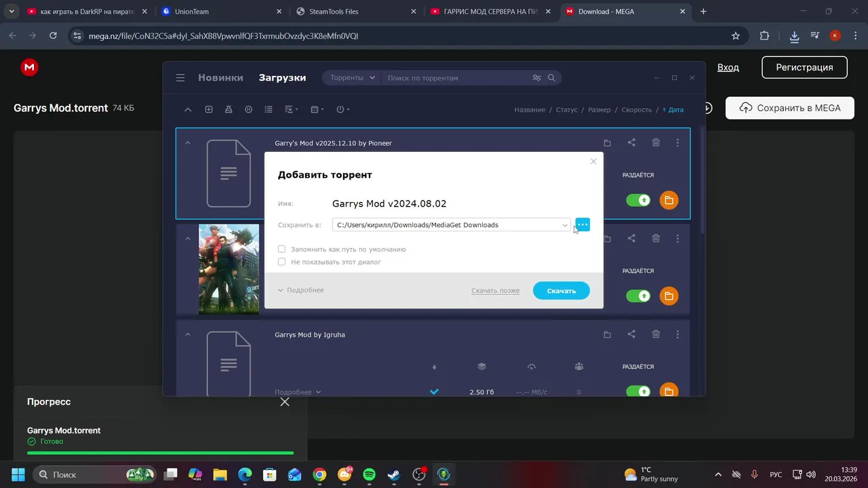Click the flask icon in MediaGet toolbar
The height and width of the screenshot is (488, 868).
click(x=229, y=110)
